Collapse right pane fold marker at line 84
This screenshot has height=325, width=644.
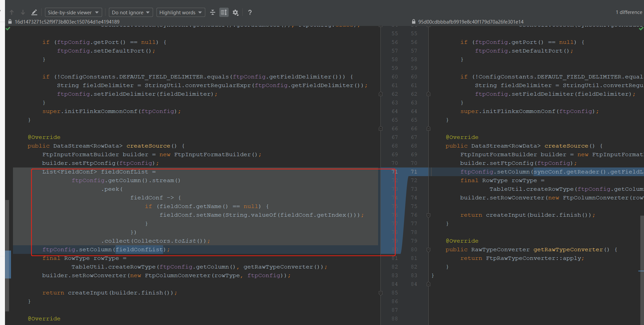428,284
